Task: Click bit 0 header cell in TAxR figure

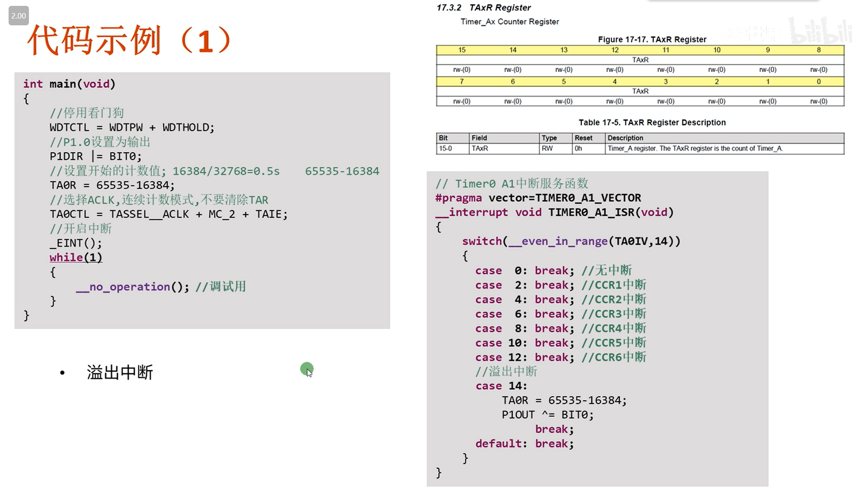Action: [818, 81]
